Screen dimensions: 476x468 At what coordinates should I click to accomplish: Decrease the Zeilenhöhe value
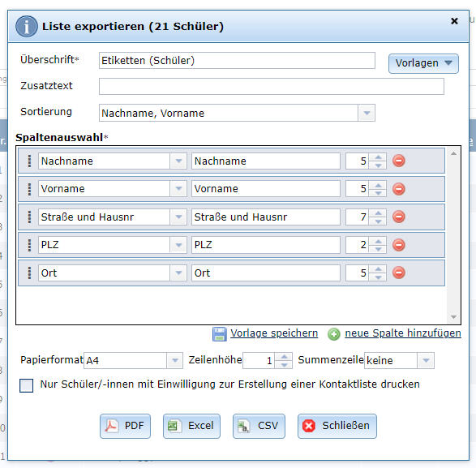tap(284, 365)
